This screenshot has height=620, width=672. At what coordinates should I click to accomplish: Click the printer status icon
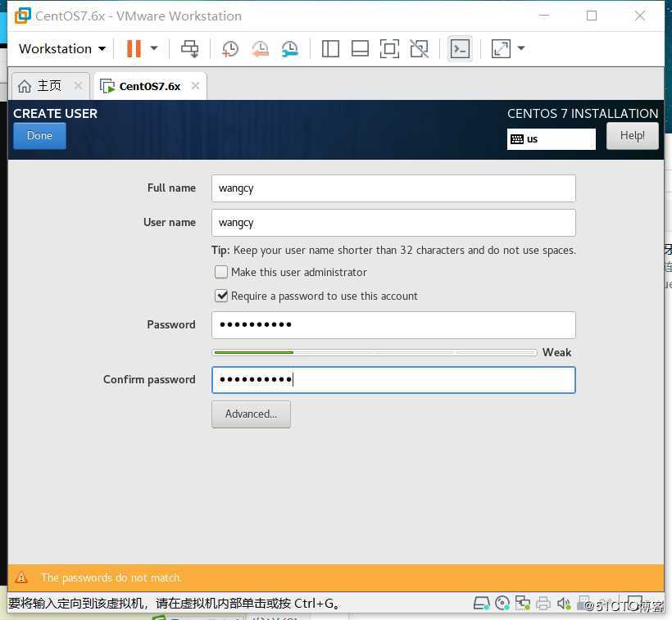pyautogui.click(x=543, y=604)
